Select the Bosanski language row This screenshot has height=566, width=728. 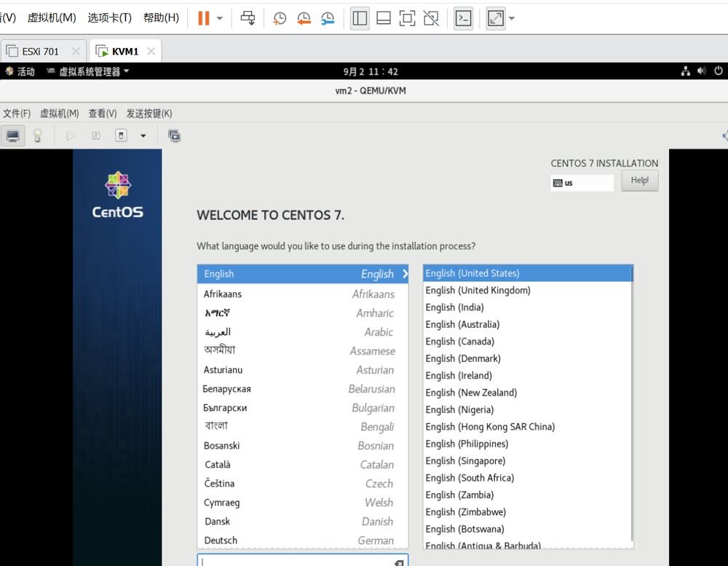303,446
